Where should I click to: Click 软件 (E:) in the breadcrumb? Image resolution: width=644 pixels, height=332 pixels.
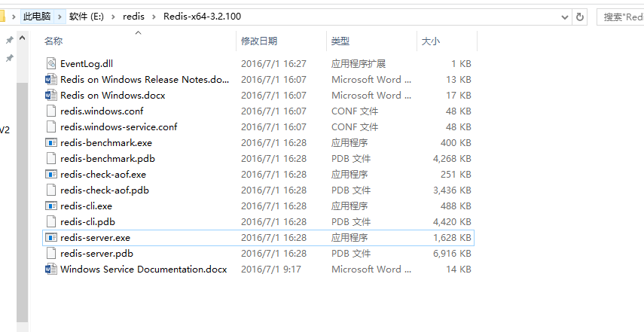pyautogui.click(x=87, y=17)
